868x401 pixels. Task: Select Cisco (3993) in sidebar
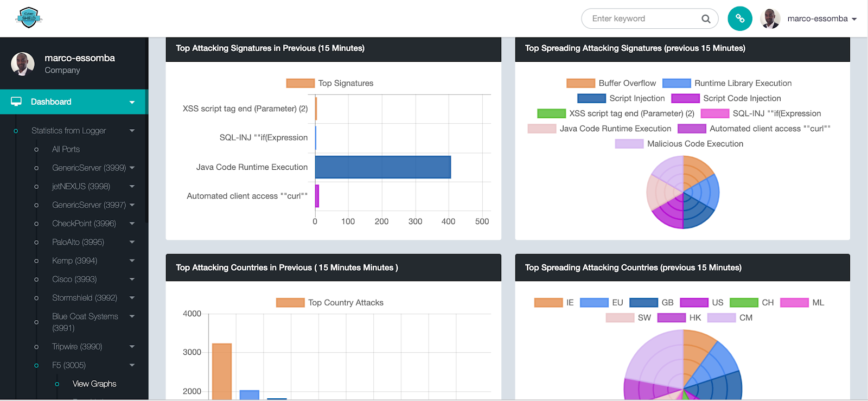point(74,279)
